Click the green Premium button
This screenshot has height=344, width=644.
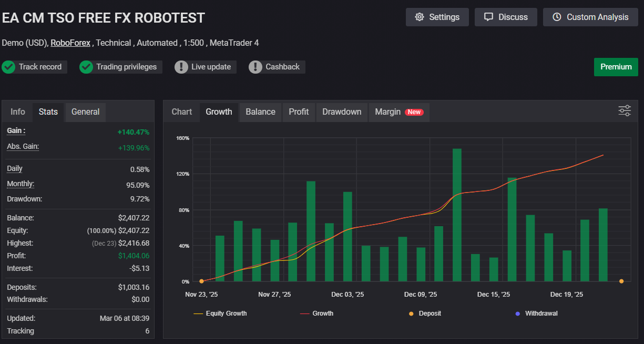616,67
